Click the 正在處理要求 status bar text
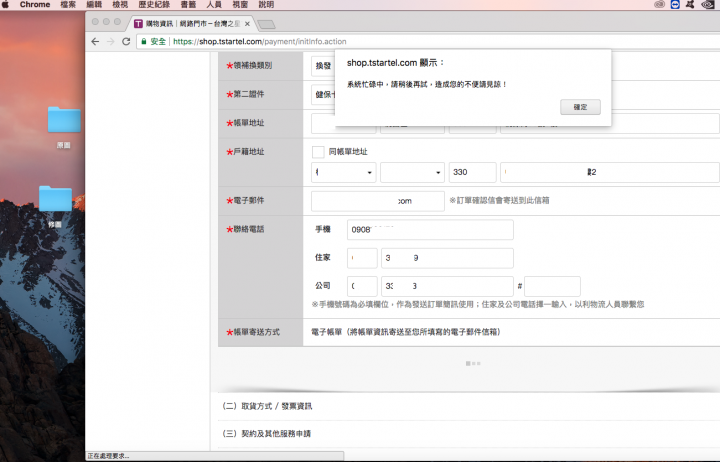This screenshot has width=720, height=462. click(108, 456)
